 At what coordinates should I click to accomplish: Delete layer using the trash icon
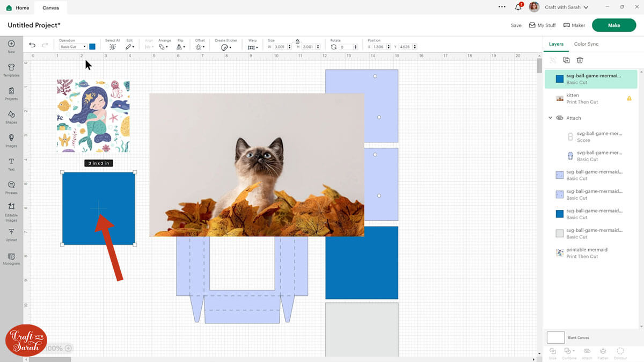coord(580,60)
